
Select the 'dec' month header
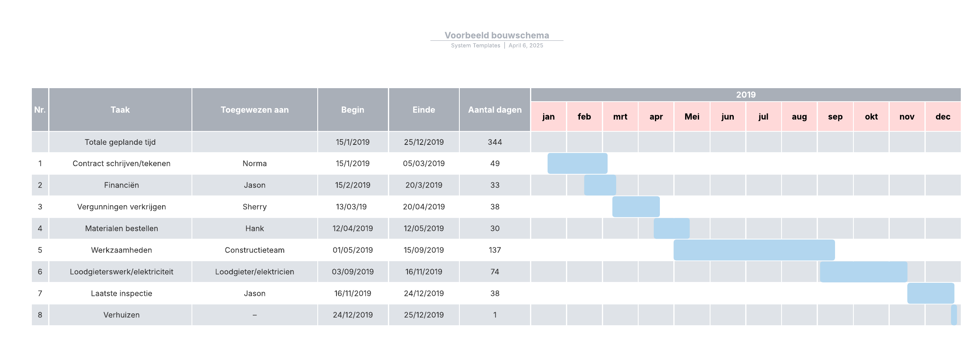point(943,117)
